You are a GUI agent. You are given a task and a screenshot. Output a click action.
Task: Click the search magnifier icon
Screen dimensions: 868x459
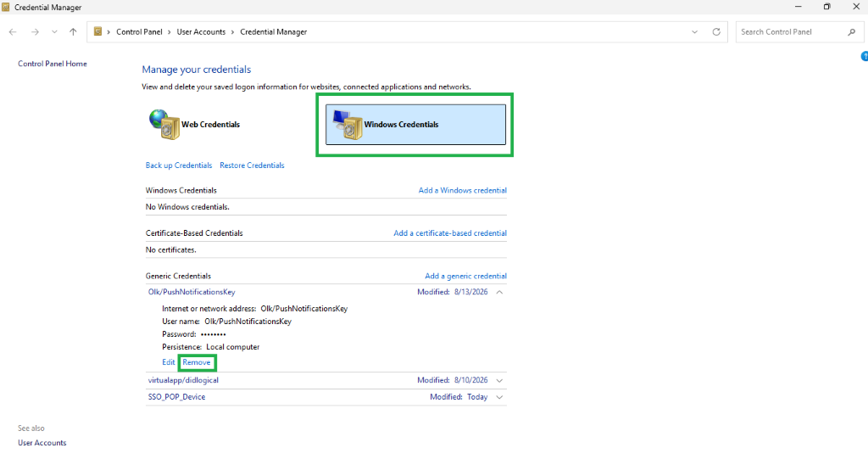851,32
